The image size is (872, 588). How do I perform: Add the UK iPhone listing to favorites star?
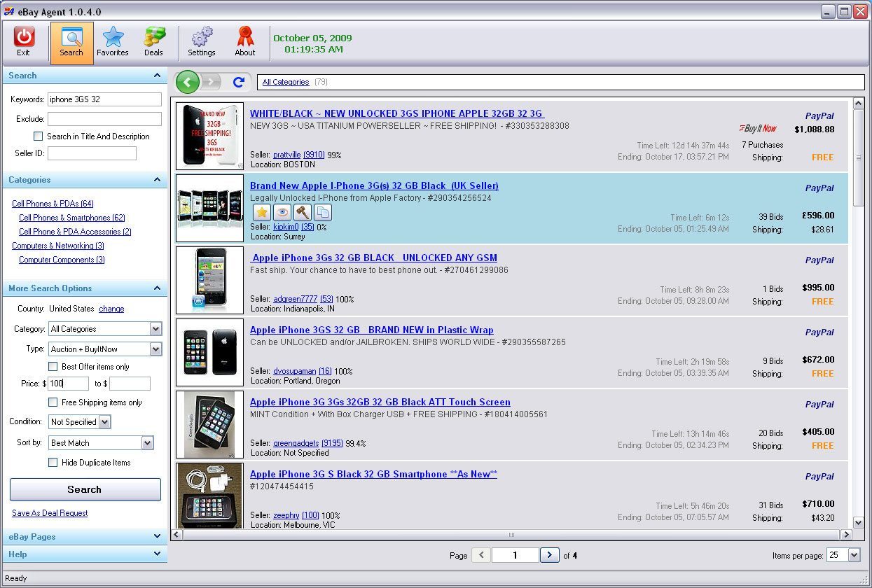coord(261,212)
